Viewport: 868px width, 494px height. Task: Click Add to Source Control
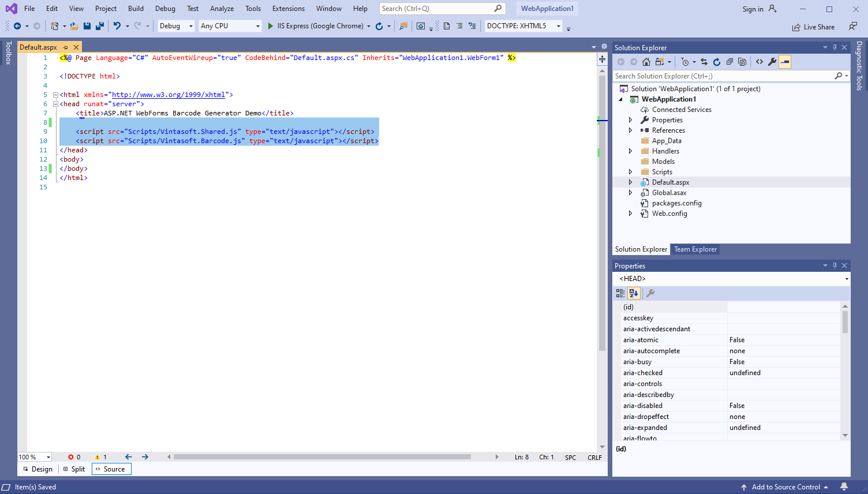click(x=785, y=486)
